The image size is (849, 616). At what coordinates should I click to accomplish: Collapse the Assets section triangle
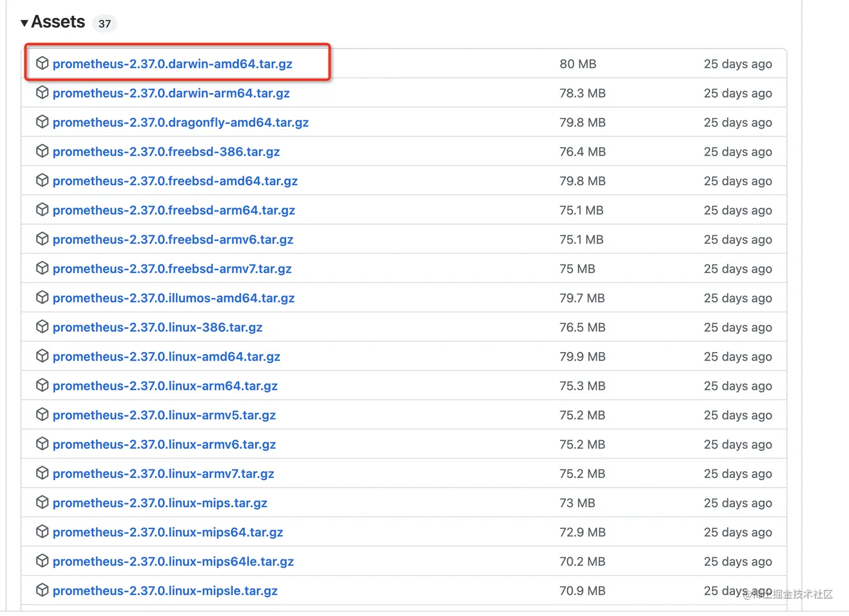click(24, 23)
